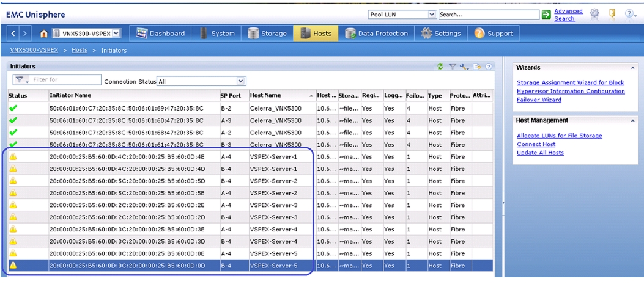Sort by Initiator Name column header

[134, 95]
